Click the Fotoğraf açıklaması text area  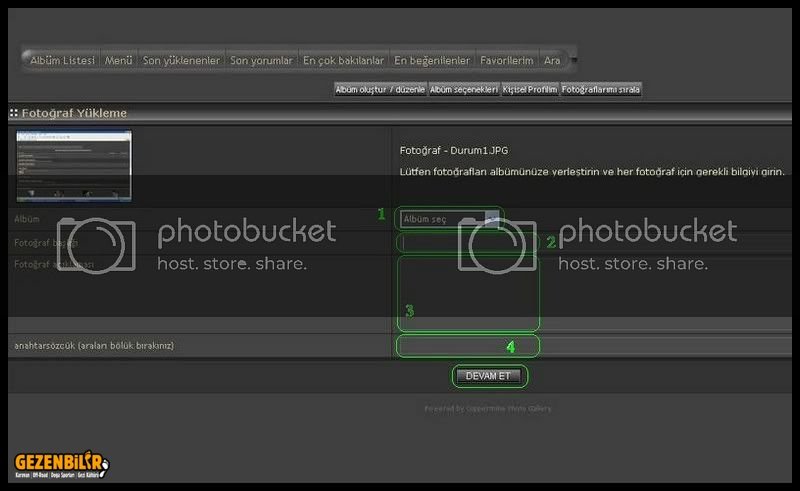point(468,292)
